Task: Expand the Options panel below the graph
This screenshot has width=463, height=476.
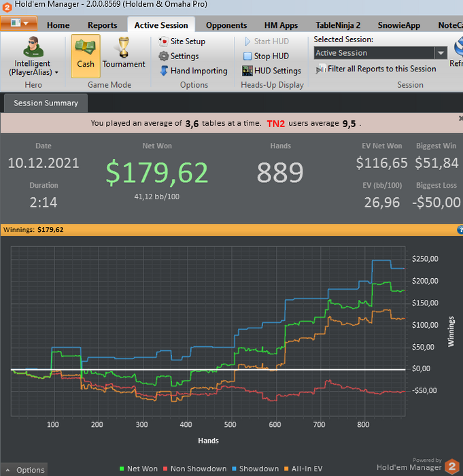Action: point(24,470)
